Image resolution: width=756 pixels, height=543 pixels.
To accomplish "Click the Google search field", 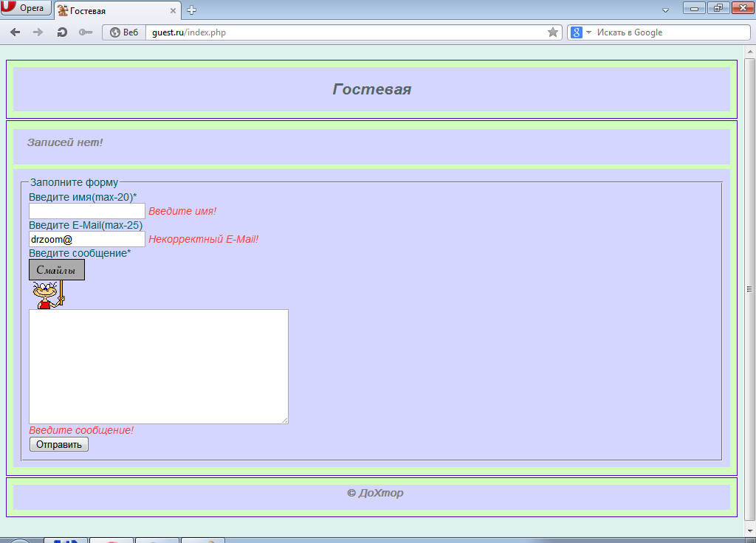I will [x=668, y=32].
